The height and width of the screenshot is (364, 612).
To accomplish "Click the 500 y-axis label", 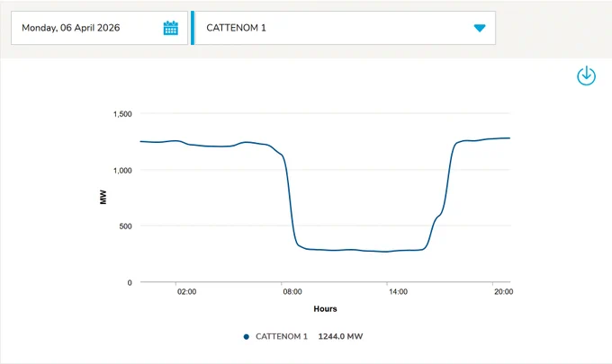I will (x=125, y=226).
